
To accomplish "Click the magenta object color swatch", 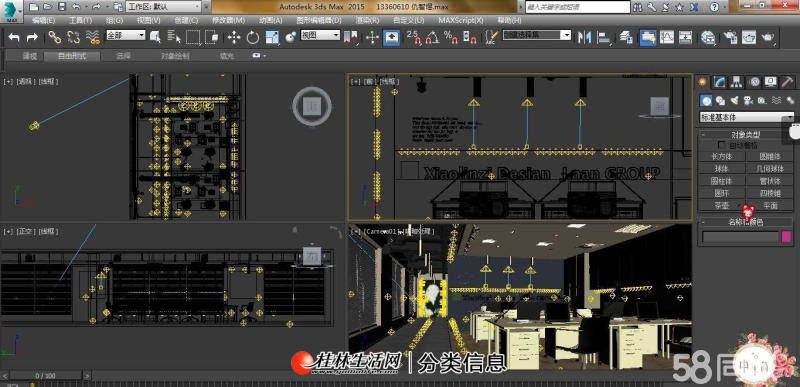I will (787, 237).
